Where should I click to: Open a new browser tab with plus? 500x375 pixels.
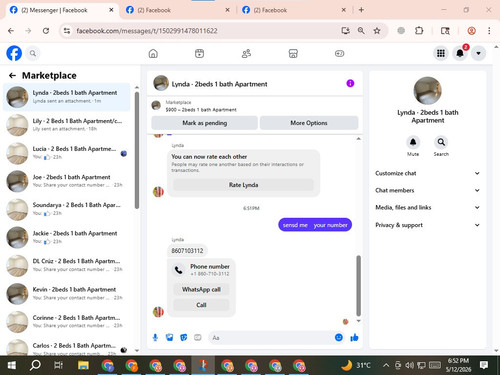coord(361,10)
